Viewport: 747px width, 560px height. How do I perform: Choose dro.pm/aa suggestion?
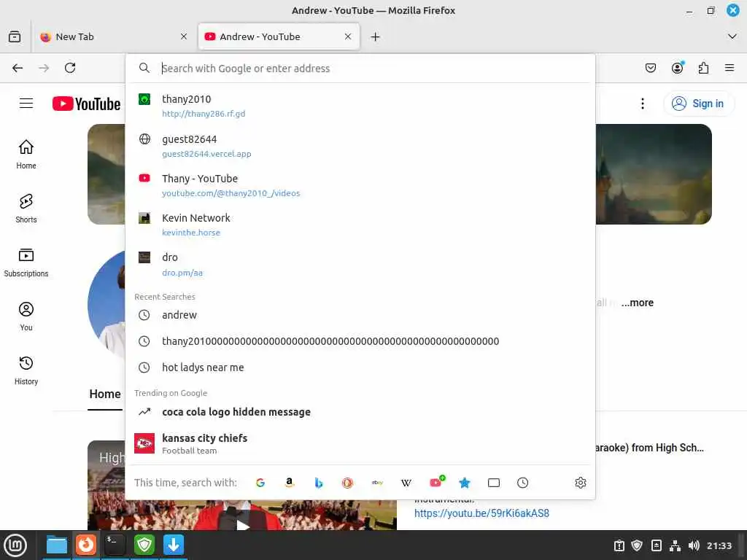[x=360, y=264]
